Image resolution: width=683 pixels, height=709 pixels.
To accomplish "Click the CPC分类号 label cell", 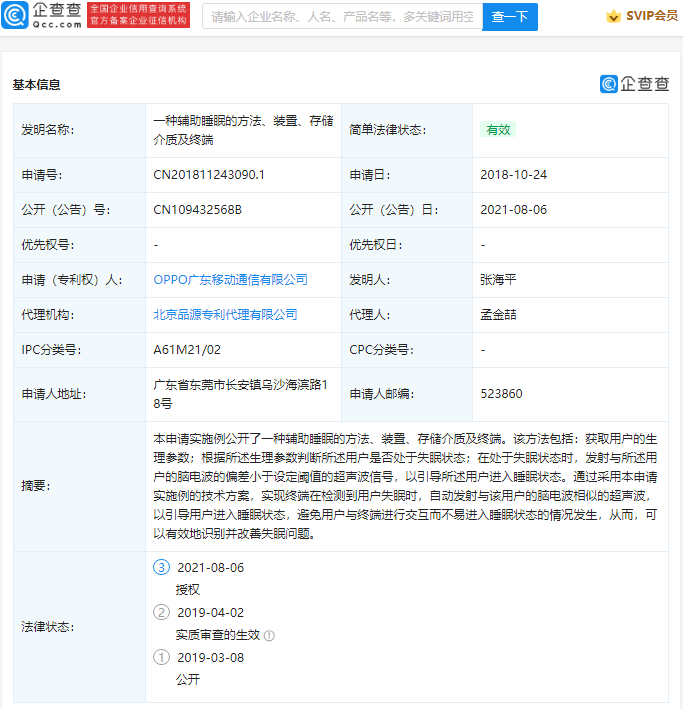I will coord(407,350).
